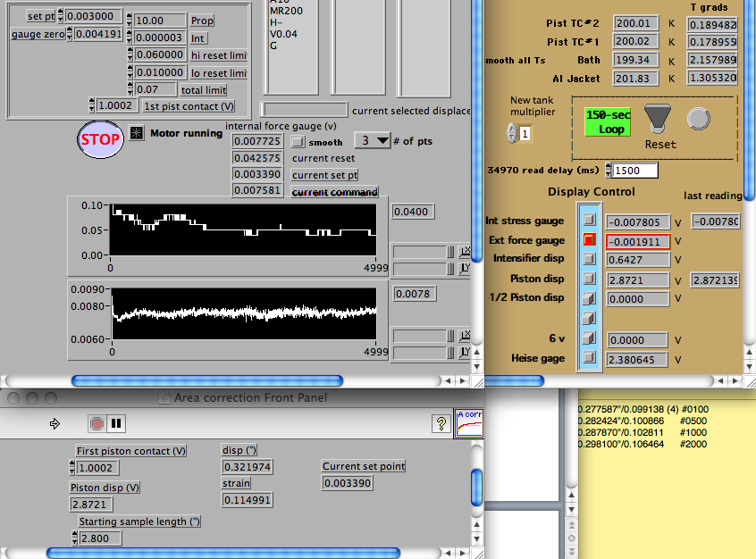Viewport: 756px width, 559px height.
Task: Click the round gray indicator beside Reset
Action: [697, 118]
